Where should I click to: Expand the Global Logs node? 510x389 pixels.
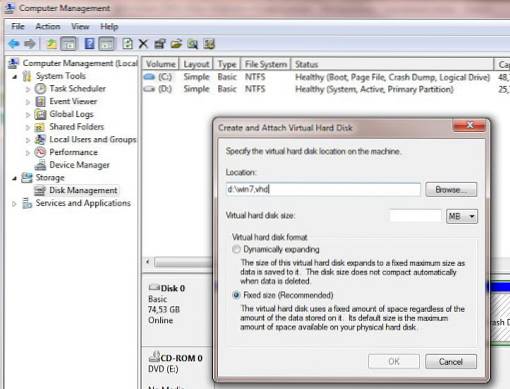28,115
